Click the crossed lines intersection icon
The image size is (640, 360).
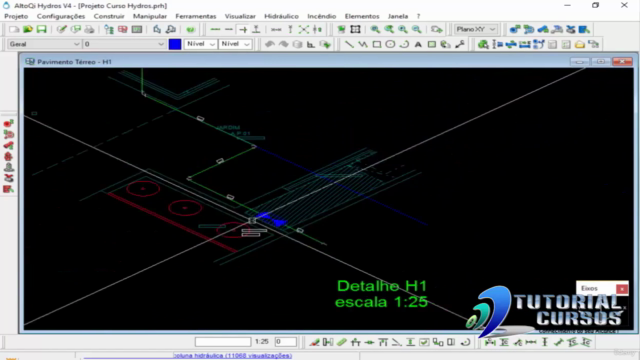click(x=304, y=29)
